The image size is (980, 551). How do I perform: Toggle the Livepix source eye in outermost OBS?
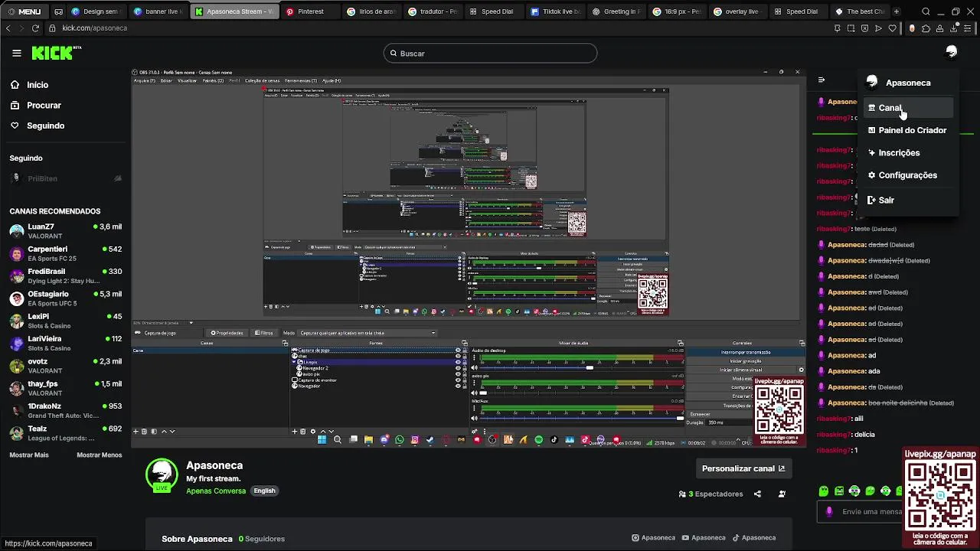pyautogui.click(x=458, y=362)
